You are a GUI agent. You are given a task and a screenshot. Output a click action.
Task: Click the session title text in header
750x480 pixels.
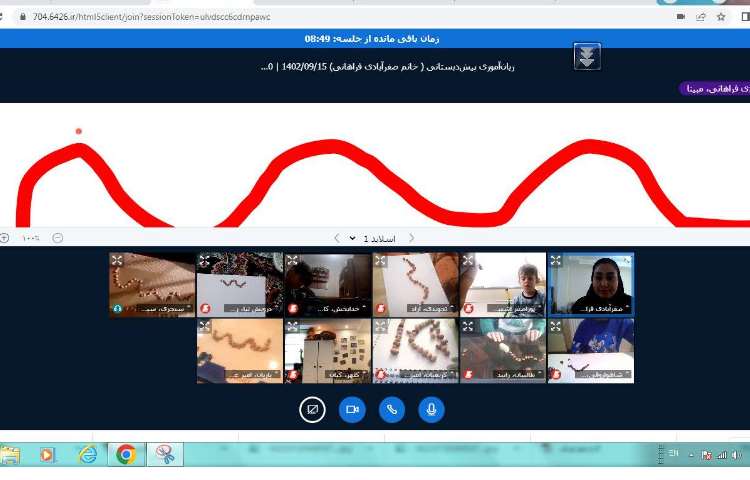[400, 66]
